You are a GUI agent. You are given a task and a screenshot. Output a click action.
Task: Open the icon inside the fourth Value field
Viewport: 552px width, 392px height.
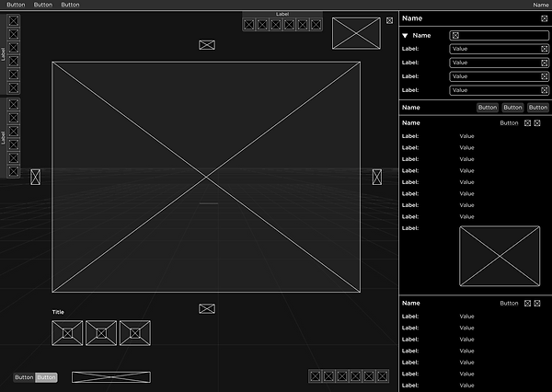coord(545,90)
